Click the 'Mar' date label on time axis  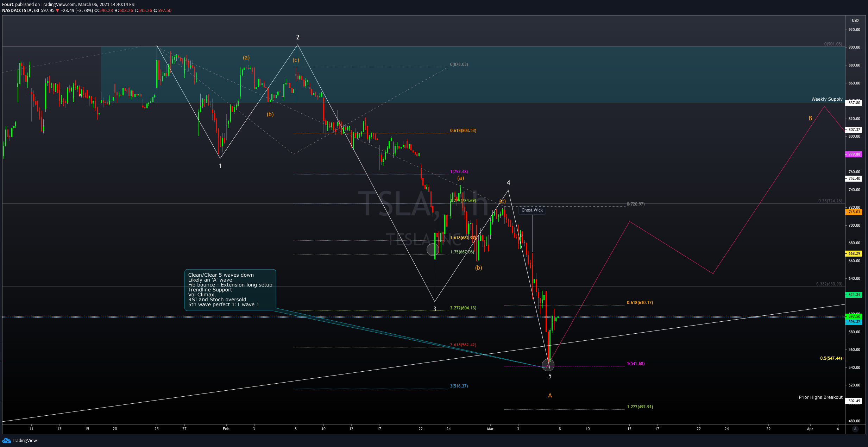coord(490,429)
